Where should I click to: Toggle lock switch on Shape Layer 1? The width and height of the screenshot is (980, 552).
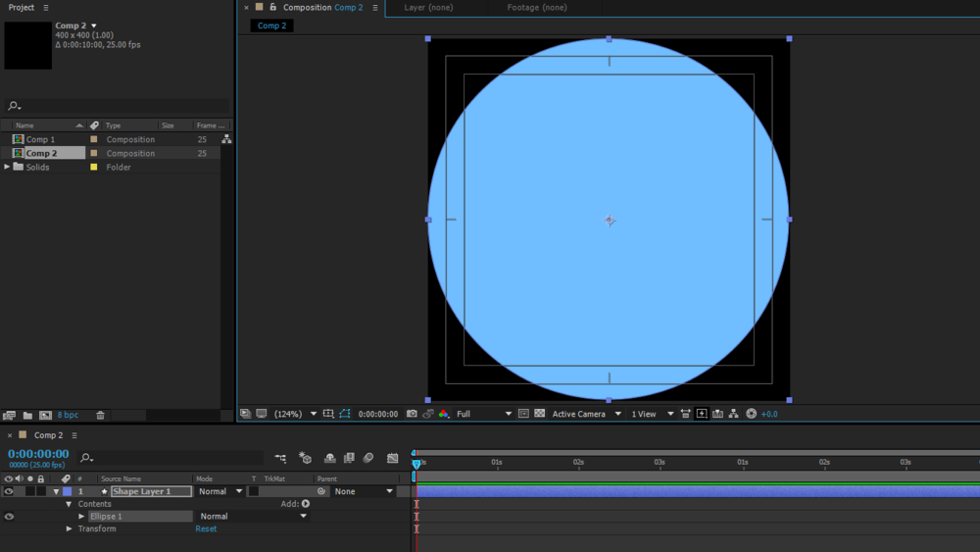tap(41, 491)
